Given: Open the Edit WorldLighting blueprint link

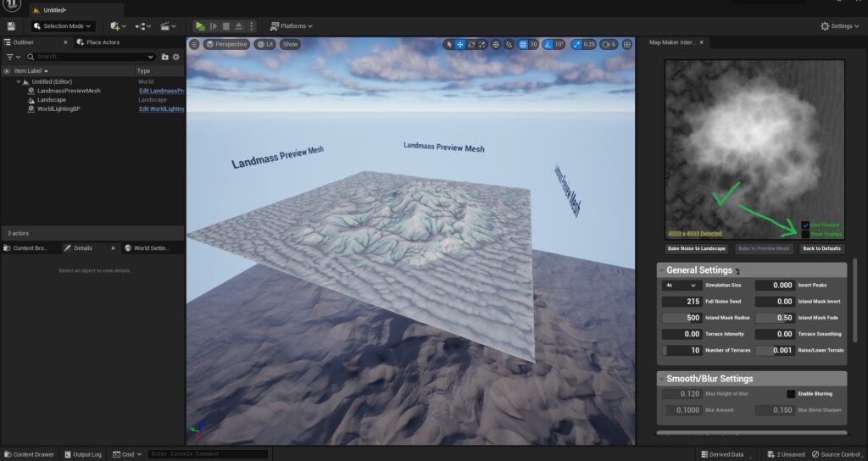Looking at the screenshot, I should [161, 109].
